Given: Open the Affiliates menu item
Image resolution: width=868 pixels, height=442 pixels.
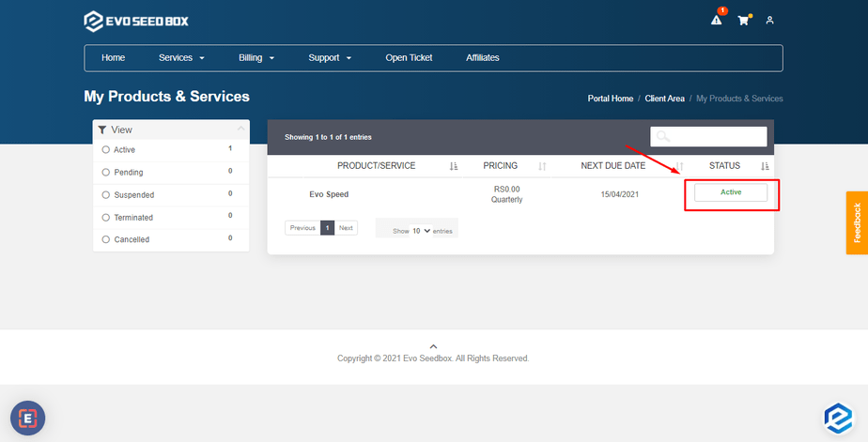Looking at the screenshot, I should pos(483,57).
